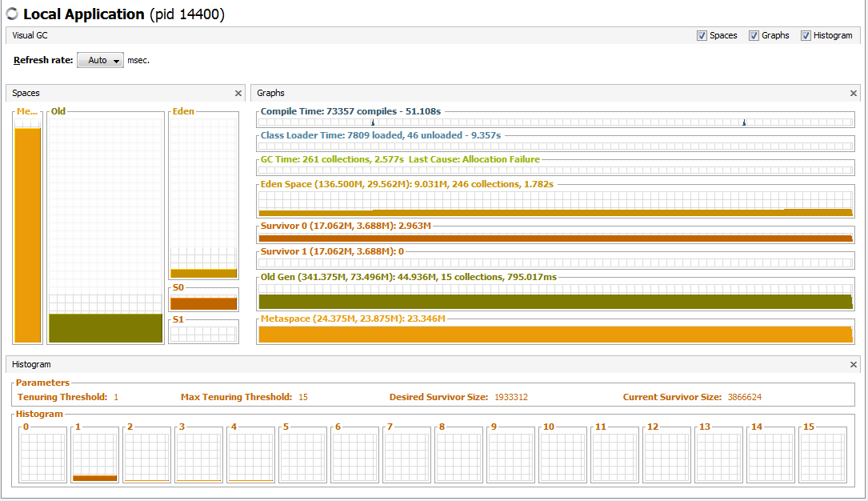
Task: Click the Tenuring Threshold value 1
Action: [x=116, y=397]
